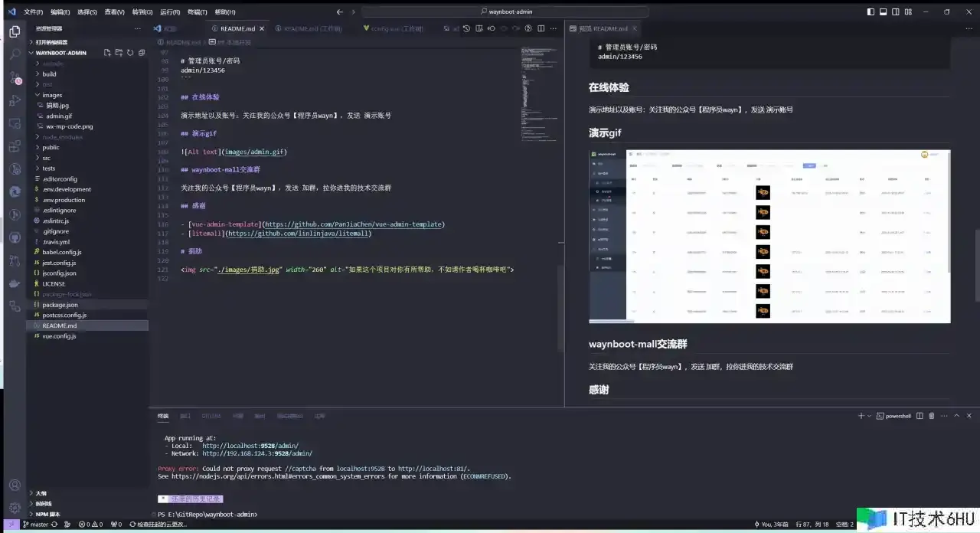Expand the 打开的编辑器 section

[51, 42]
